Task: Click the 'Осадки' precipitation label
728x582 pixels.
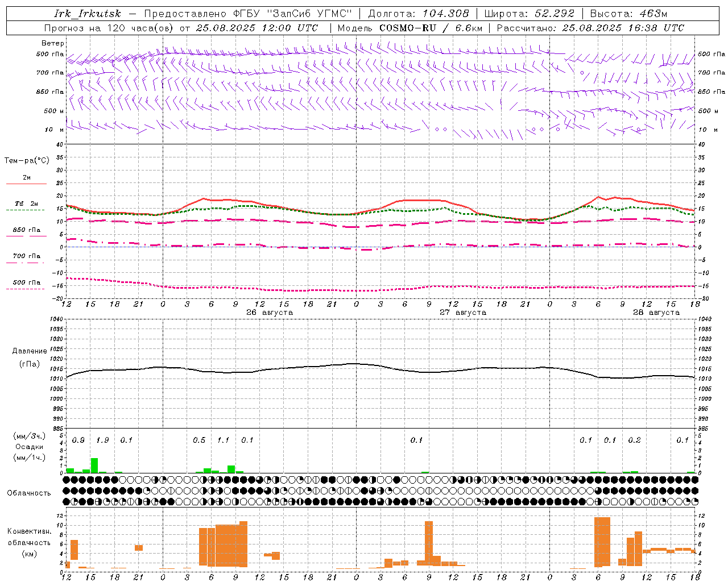Action: (30, 447)
